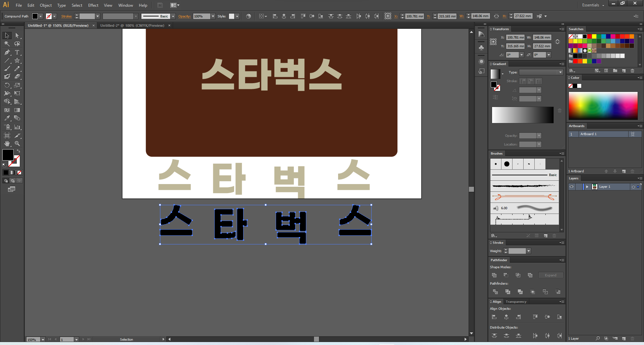Close Untitled-1 document tab
Image resolution: width=644 pixels, height=345 pixels.
pos(94,25)
